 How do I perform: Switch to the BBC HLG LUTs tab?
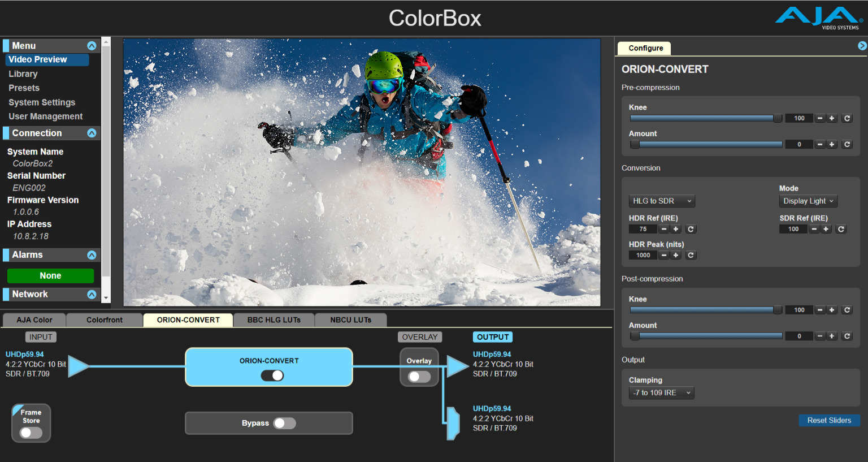coord(274,320)
